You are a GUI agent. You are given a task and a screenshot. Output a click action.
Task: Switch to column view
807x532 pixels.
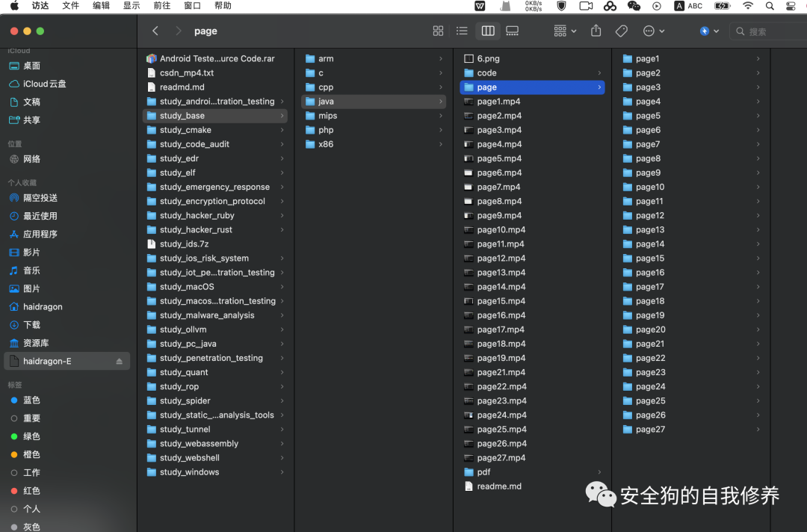tap(488, 31)
